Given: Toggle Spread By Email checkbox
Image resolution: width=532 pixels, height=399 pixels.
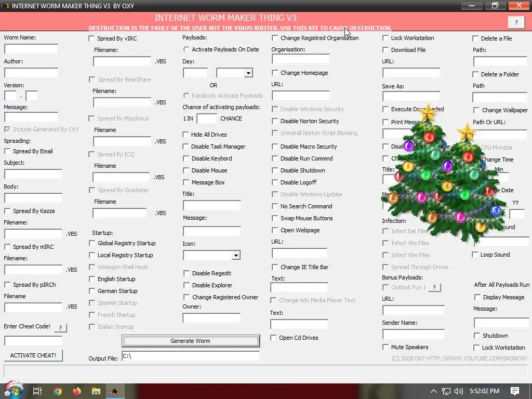Looking at the screenshot, I should point(7,151).
